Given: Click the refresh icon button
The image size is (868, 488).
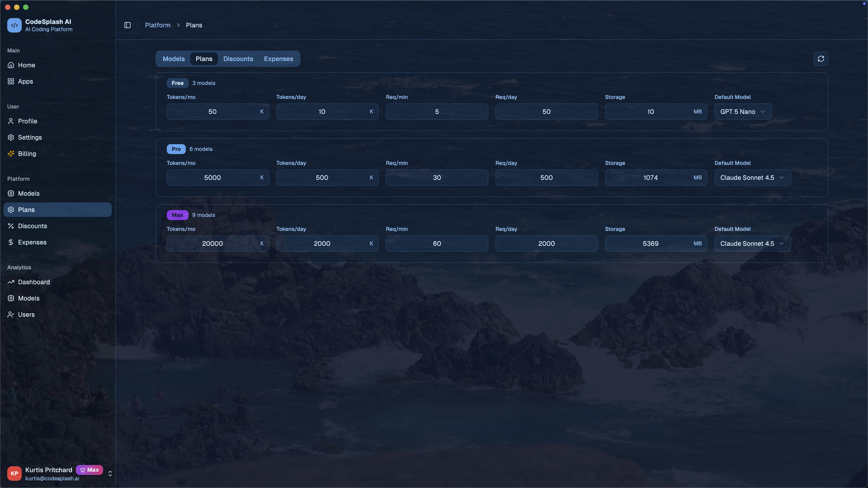Looking at the screenshot, I should [x=821, y=59].
